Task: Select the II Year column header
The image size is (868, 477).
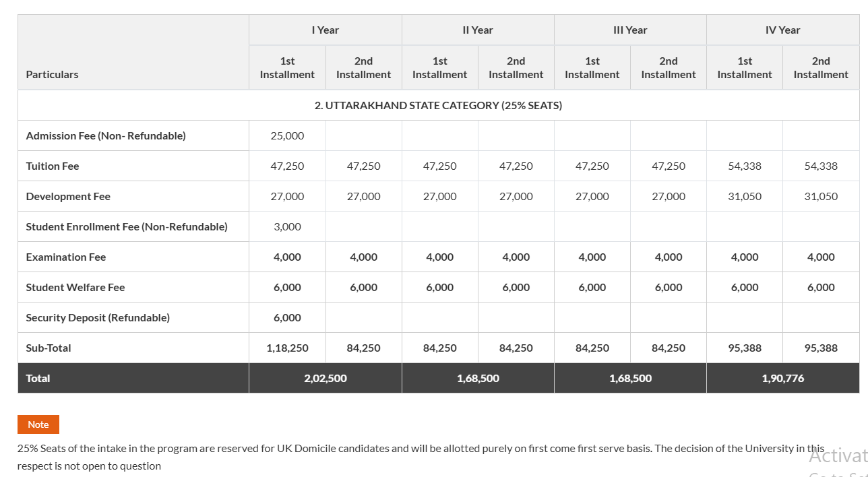Action: click(x=478, y=30)
